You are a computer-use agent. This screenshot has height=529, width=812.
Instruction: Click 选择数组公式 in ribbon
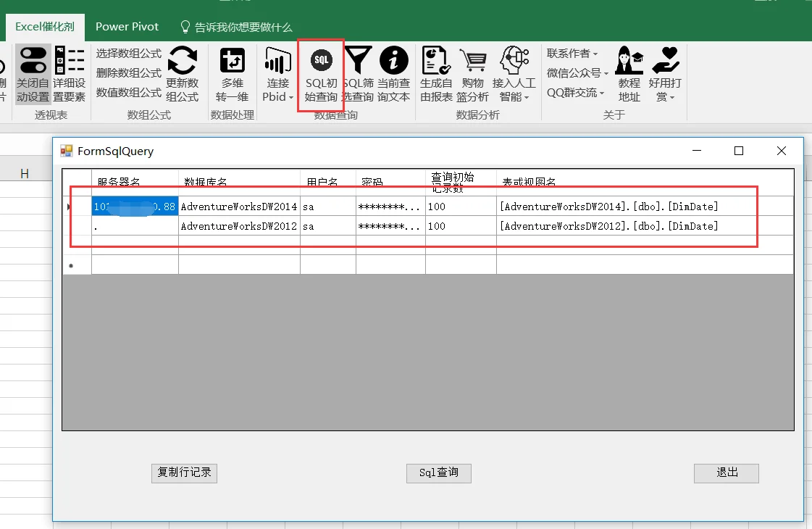pyautogui.click(x=128, y=54)
